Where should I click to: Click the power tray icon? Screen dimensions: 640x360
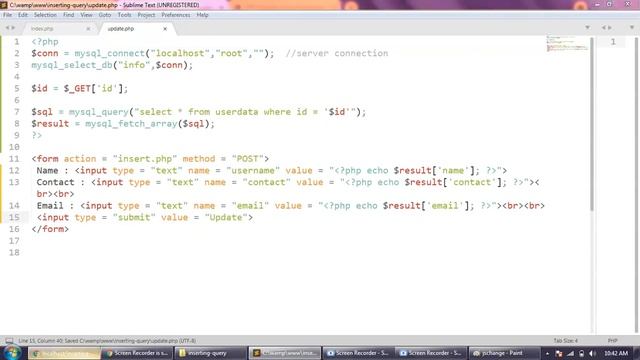pos(581,353)
